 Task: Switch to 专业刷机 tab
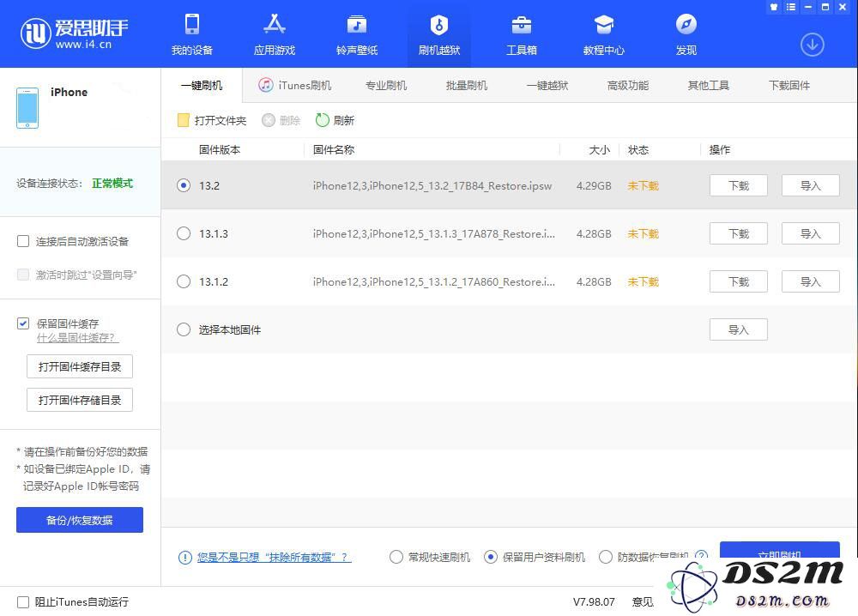(x=386, y=85)
